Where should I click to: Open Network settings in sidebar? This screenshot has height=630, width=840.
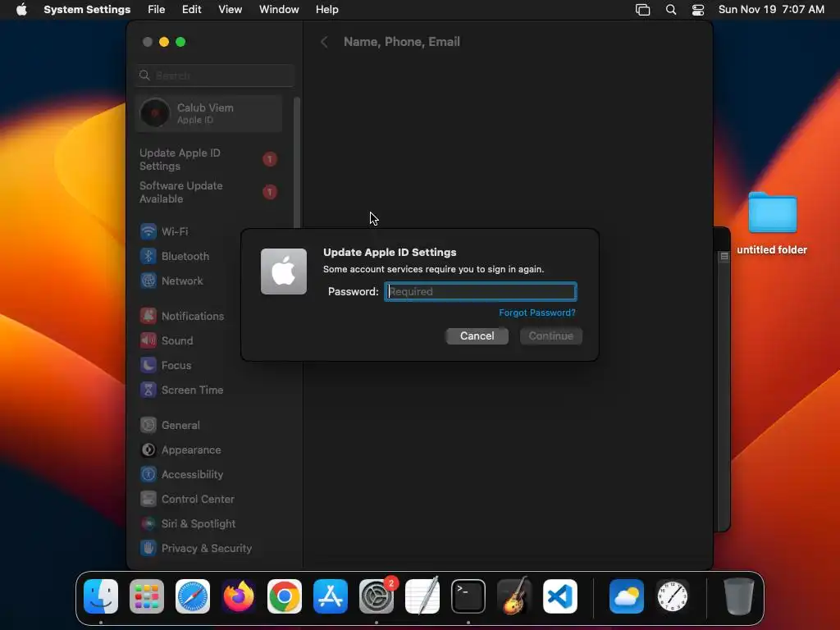pyautogui.click(x=209, y=281)
